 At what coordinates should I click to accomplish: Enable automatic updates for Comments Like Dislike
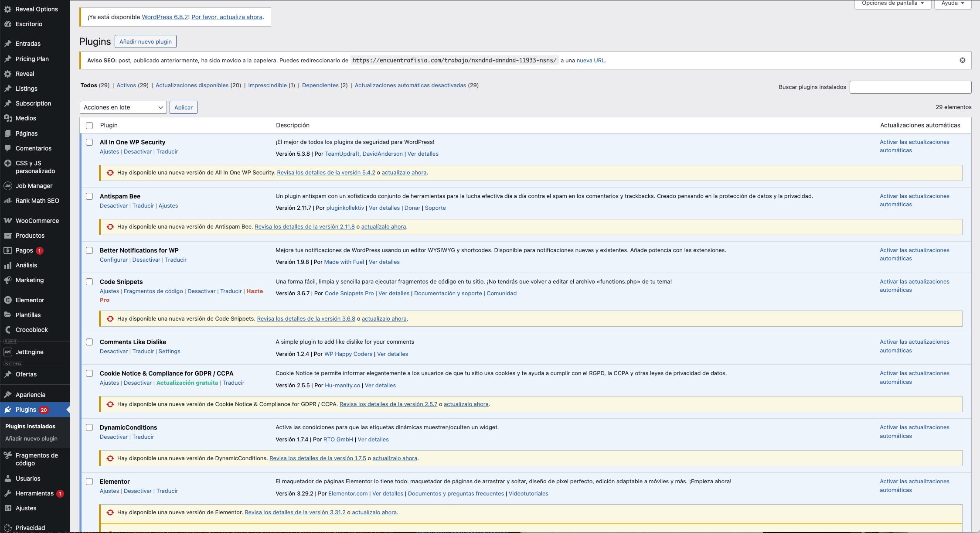click(x=914, y=346)
